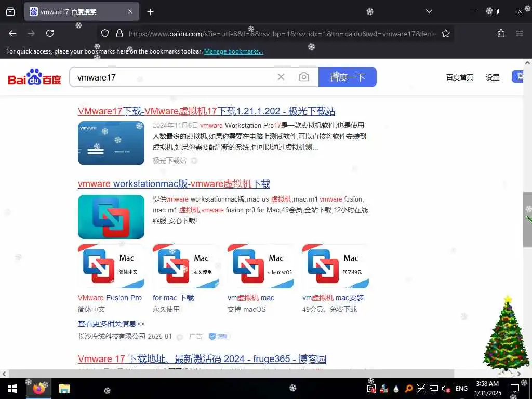Open the 设置 settings menu
The width and height of the screenshot is (532, 399).
[x=493, y=77]
